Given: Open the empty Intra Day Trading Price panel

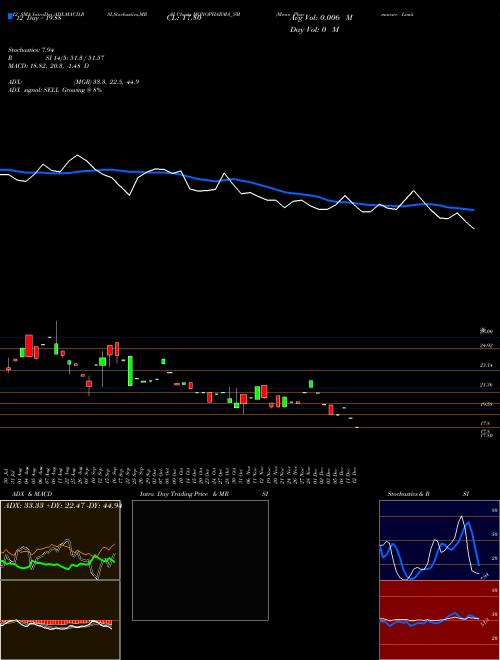Looking at the screenshot, I should pos(200,560).
